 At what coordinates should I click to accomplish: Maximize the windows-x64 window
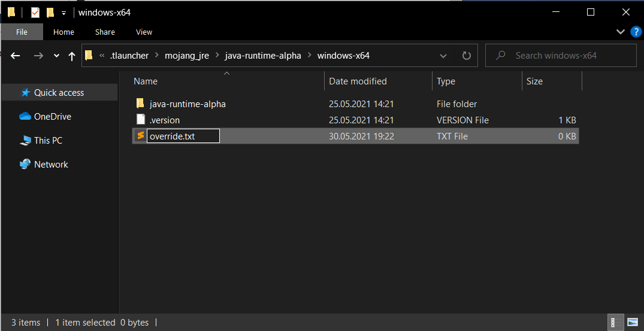click(x=591, y=13)
